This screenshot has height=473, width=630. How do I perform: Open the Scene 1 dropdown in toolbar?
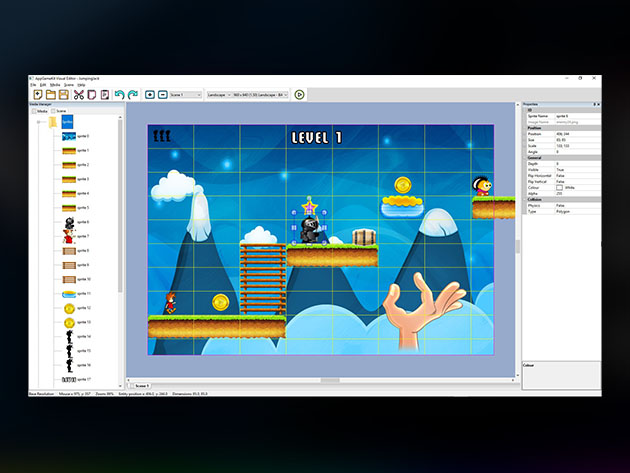click(186, 94)
